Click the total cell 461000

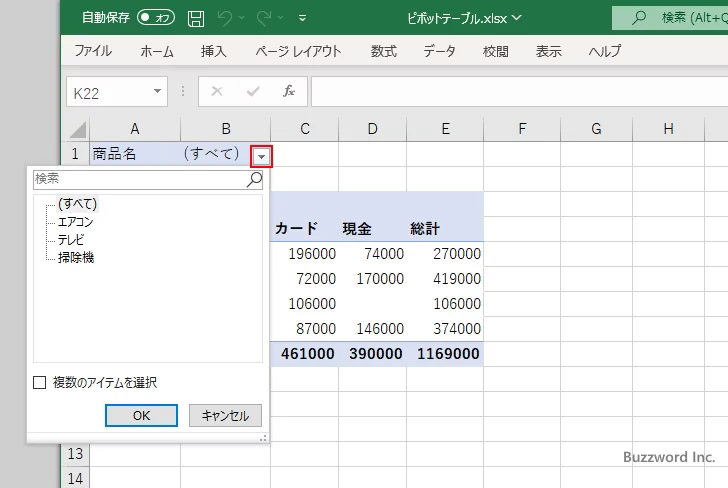tap(305, 354)
